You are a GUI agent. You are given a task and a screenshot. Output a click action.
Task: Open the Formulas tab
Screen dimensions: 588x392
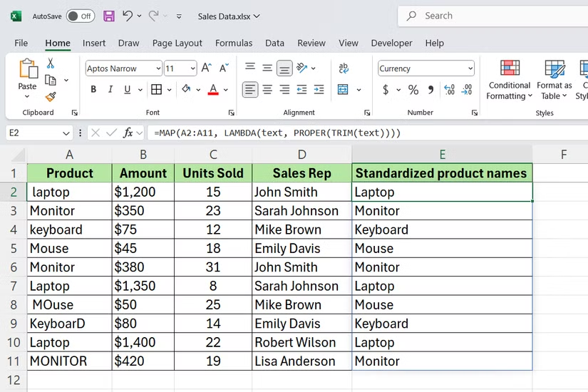pos(234,43)
